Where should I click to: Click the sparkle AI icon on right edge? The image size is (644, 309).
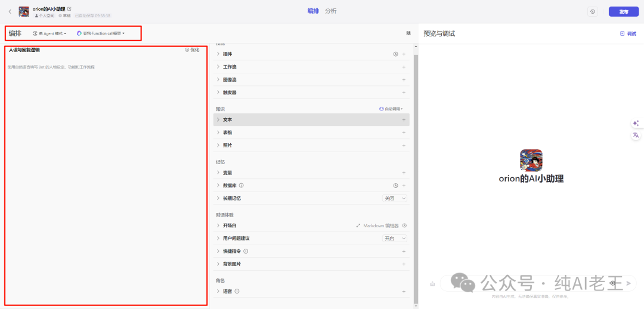pos(636,123)
